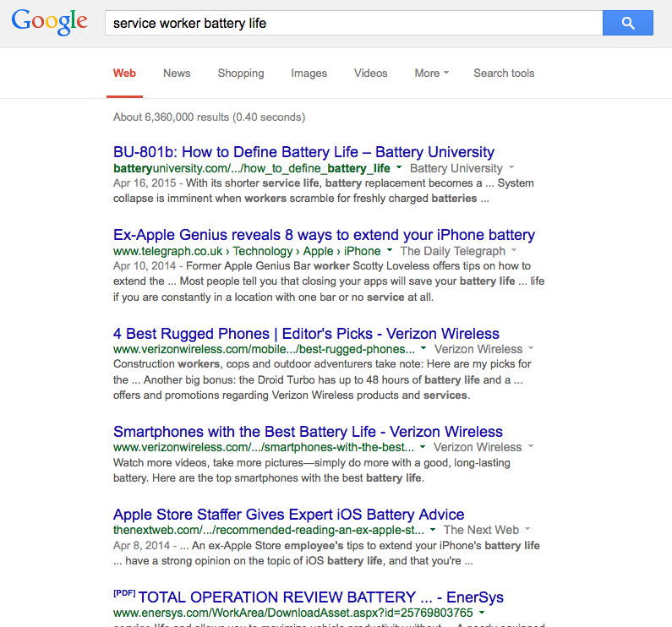Click the Apr 8, 2014 snippet text
This screenshot has width=672, height=627.
click(x=141, y=546)
